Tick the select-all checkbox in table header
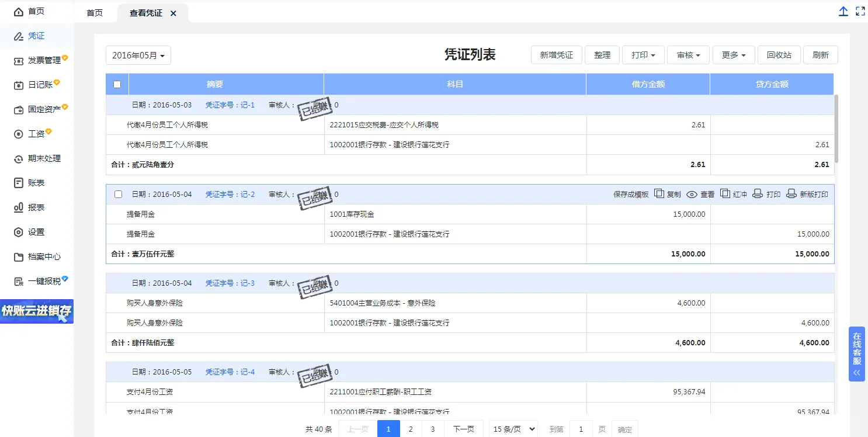Image resolution: width=868 pixels, height=437 pixels. point(117,84)
